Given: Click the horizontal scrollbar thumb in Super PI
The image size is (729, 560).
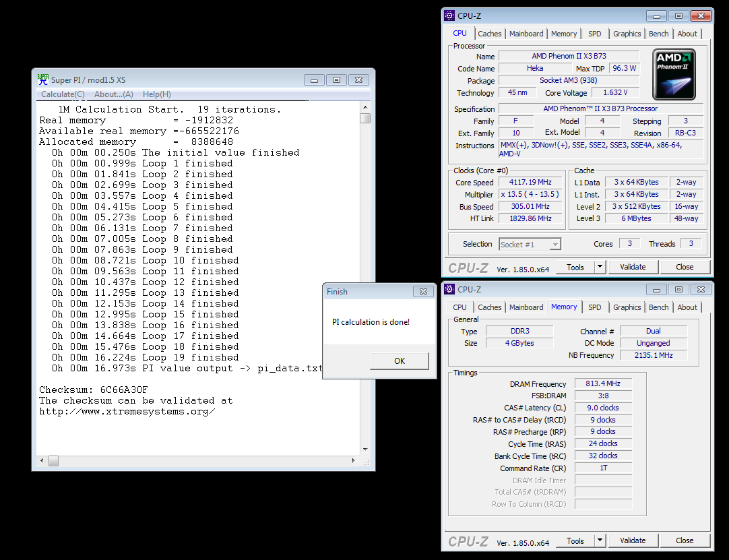Looking at the screenshot, I should [53, 461].
